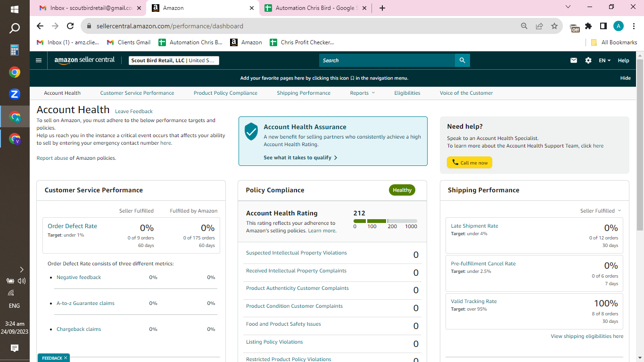Open Windows search from the taskbar
This screenshot has height=362, width=644.
pyautogui.click(x=15, y=28)
